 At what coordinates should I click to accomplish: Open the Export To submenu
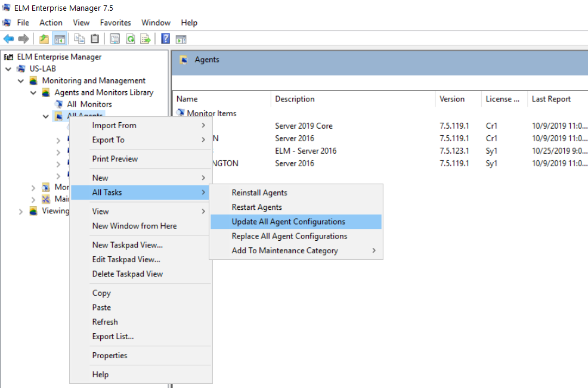pyautogui.click(x=141, y=140)
